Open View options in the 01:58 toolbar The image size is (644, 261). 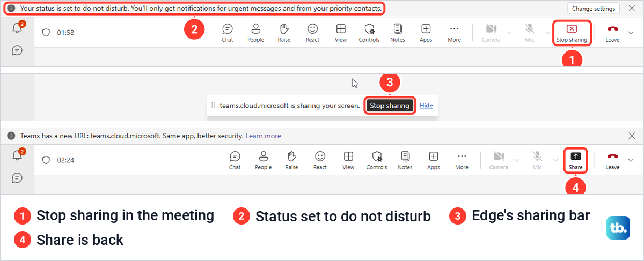[x=341, y=32]
